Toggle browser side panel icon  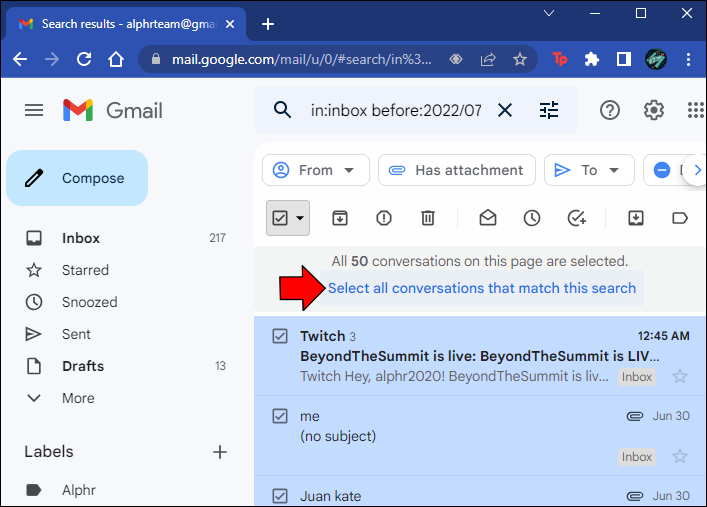pos(624,59)
